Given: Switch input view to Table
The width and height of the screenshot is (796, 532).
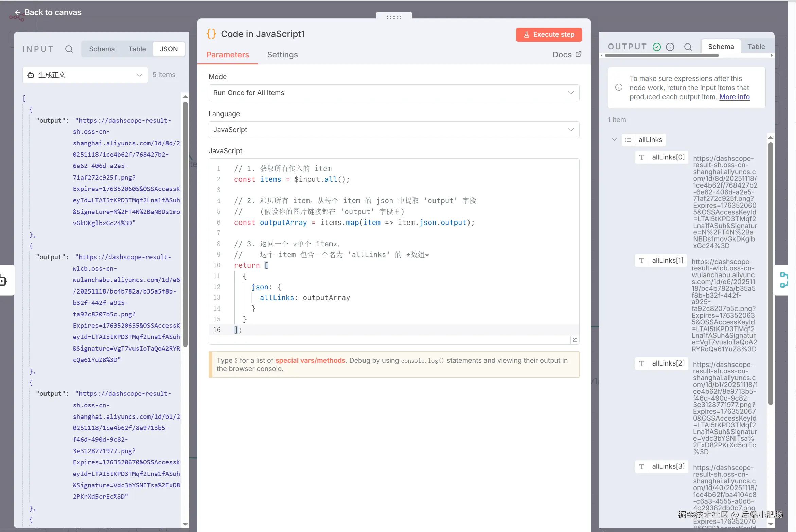Looking at the screenshot, I should click(137, 49).
